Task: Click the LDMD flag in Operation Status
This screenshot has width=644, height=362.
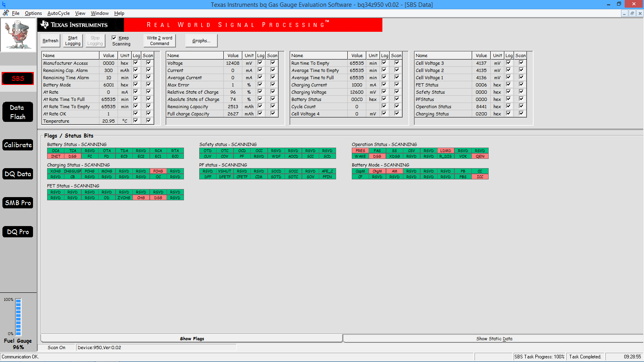Action: [446, 151]
